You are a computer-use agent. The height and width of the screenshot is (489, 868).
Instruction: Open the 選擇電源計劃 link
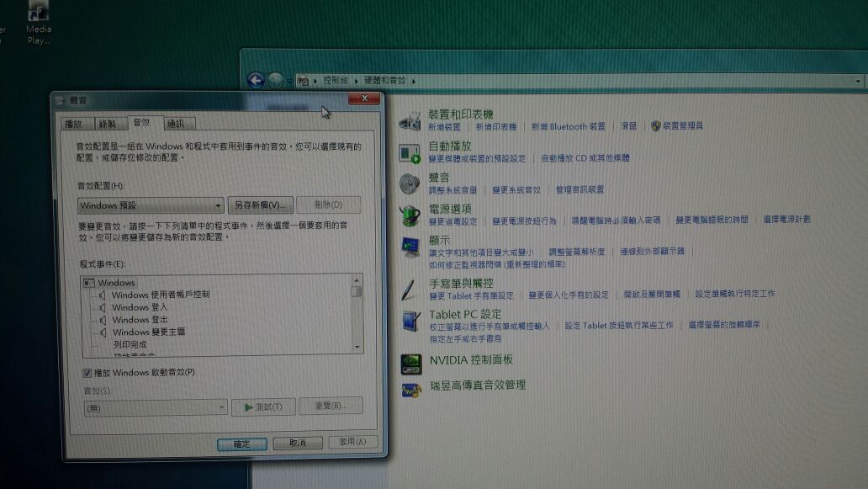786,220
